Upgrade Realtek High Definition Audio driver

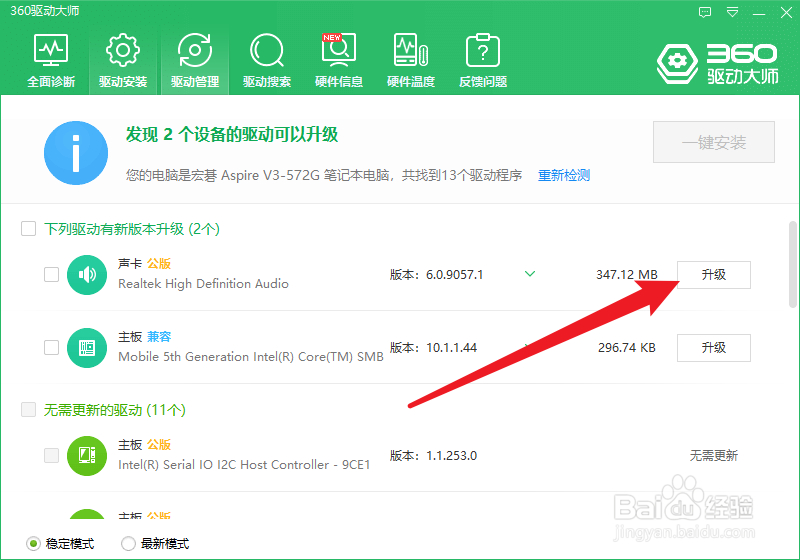point(714,275)
